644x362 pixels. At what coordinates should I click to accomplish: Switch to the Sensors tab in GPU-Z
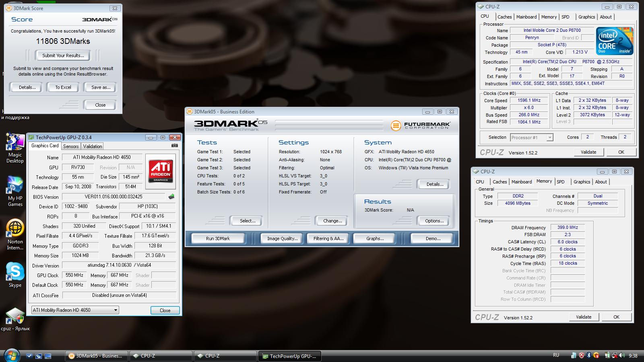click(71, 146)
